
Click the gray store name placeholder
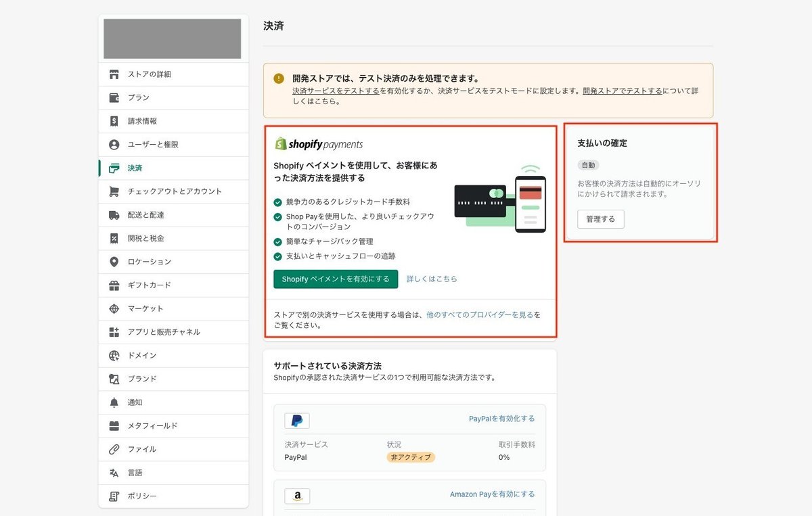coord(172,39)
